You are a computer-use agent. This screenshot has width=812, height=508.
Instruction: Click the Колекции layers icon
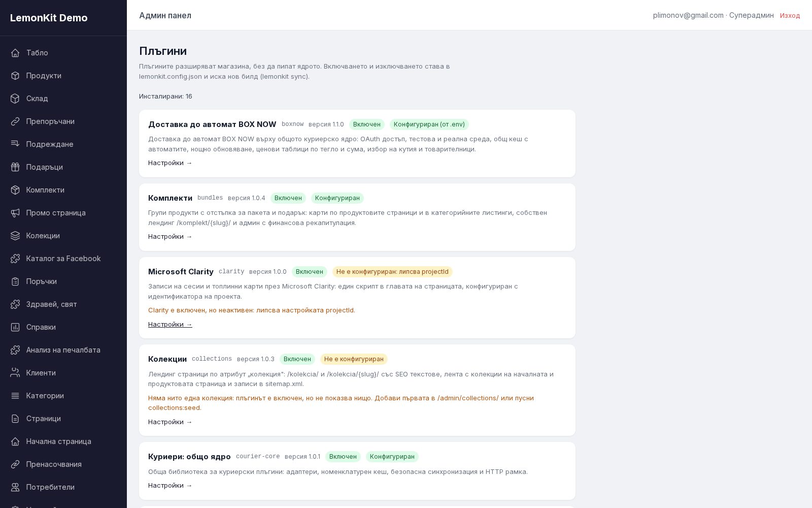[15, 236]
